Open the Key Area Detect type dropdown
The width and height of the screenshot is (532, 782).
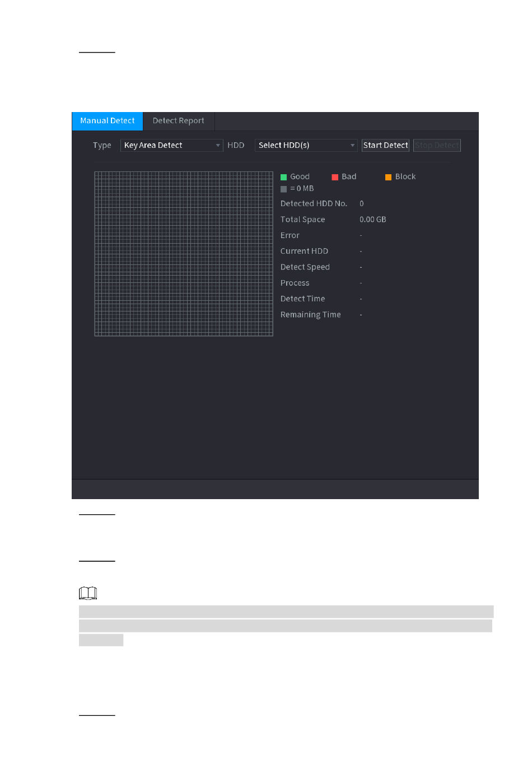172,146
